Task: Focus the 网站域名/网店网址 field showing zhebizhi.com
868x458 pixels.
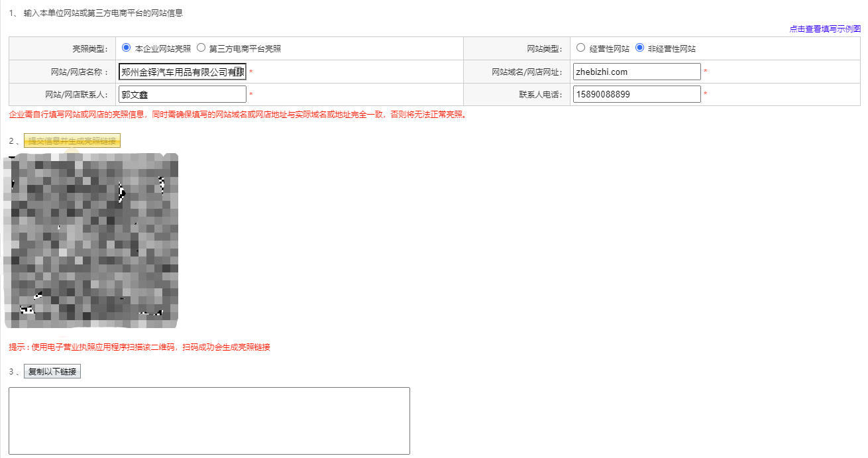Action: point(637,71)
